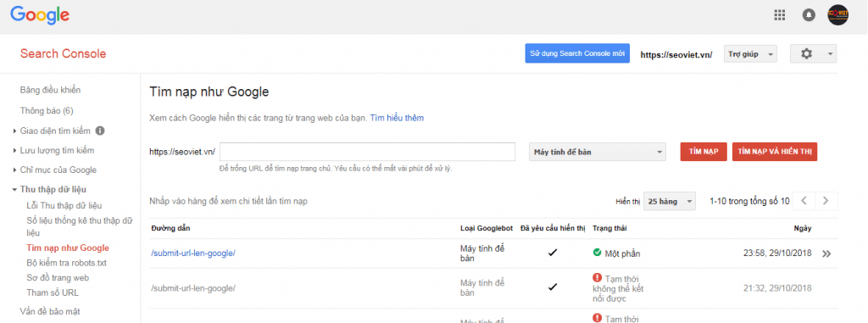
Task: Click Sử dụng Search Console mới button
Action: 577,53
